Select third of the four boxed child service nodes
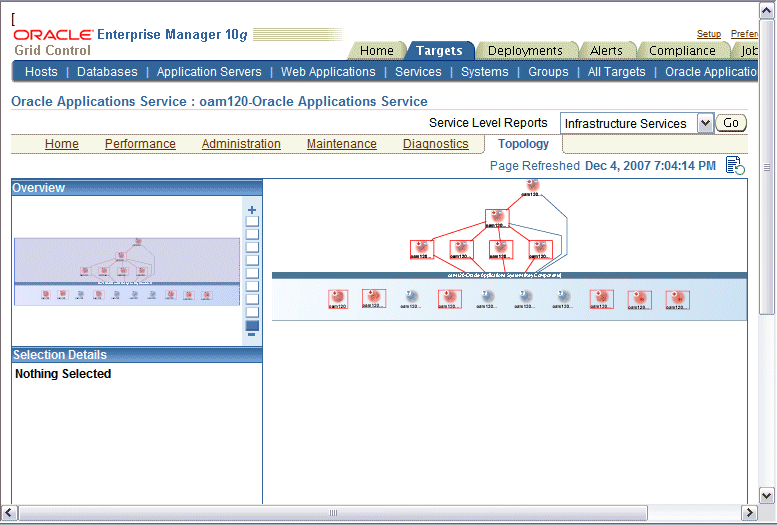This screenshot has height=525, width=777. [500, 249]
